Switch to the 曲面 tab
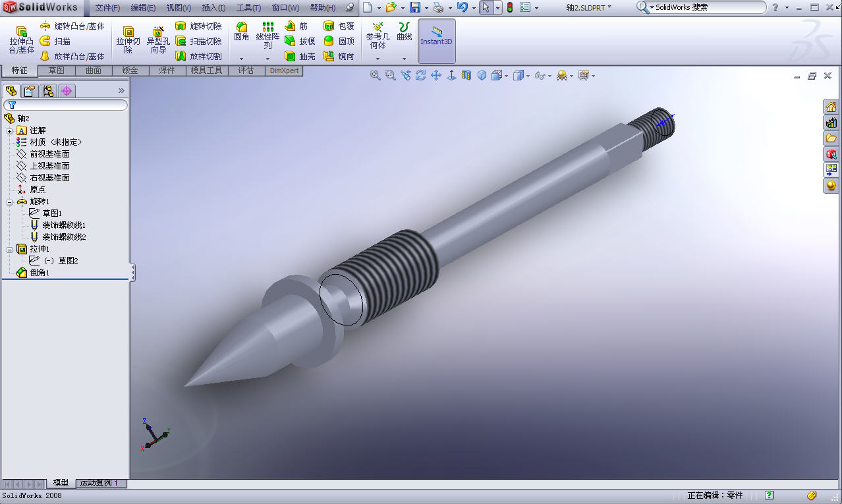The image size is (842, 504). (94, 70)
